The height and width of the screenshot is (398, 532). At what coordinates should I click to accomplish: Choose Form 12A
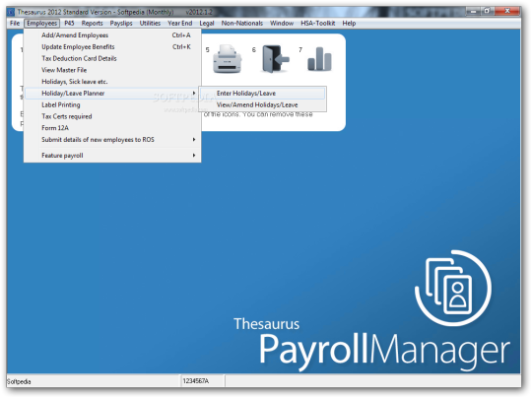112,128
